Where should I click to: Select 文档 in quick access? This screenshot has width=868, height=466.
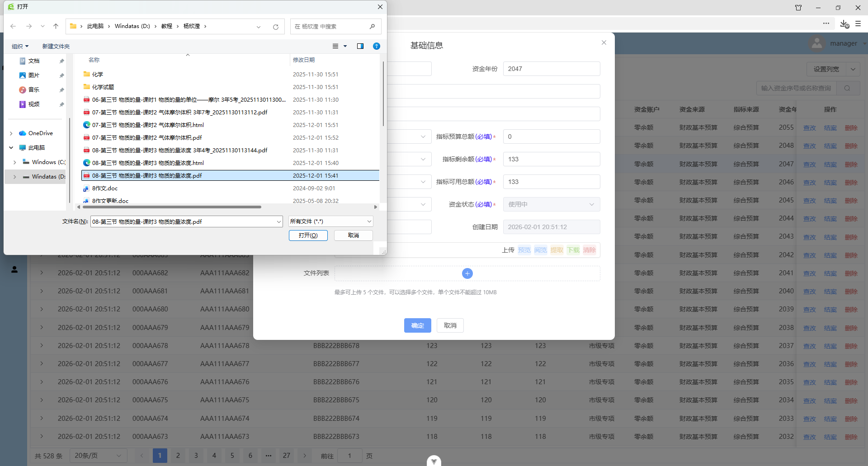(x=34, y=61)
